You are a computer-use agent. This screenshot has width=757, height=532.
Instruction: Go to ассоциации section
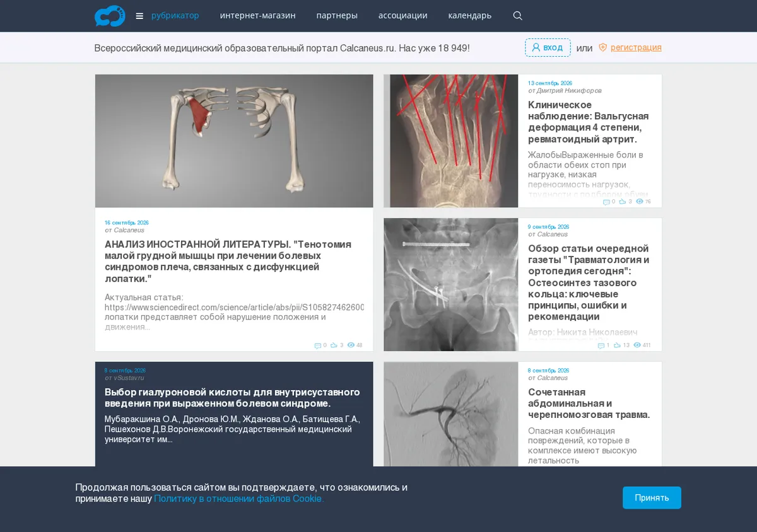pos(402,16)
